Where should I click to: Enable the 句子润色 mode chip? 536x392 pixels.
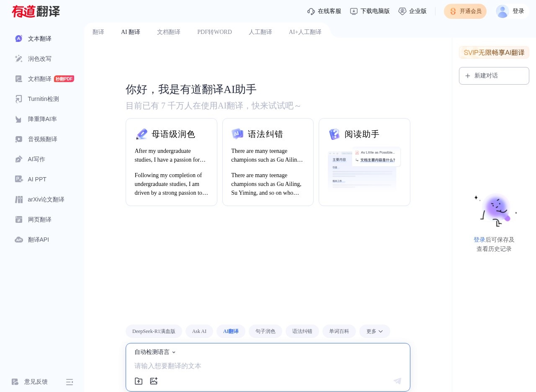coord(265,331)
